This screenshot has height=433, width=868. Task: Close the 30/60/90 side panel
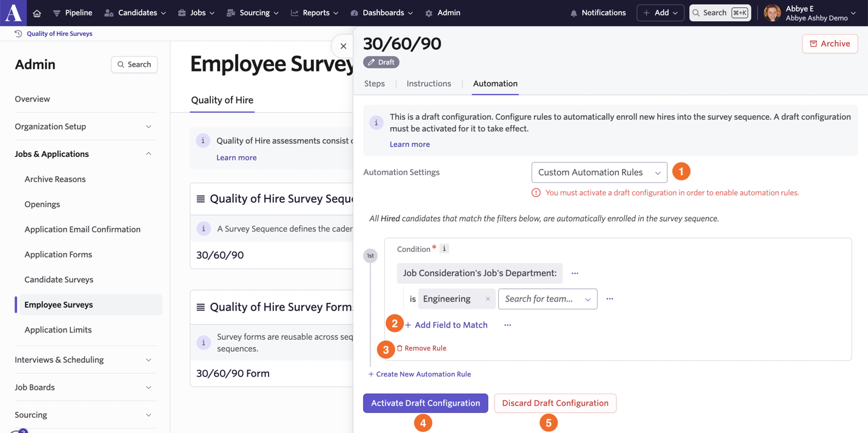click(343, 46)
